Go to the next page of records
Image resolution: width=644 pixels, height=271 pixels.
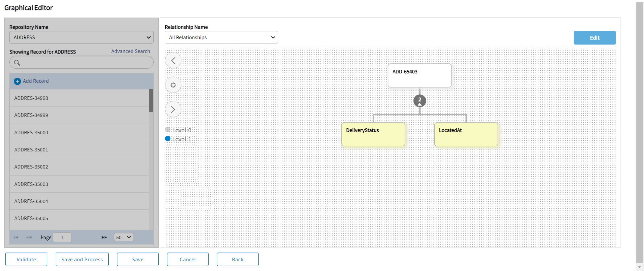coord(104,238)
